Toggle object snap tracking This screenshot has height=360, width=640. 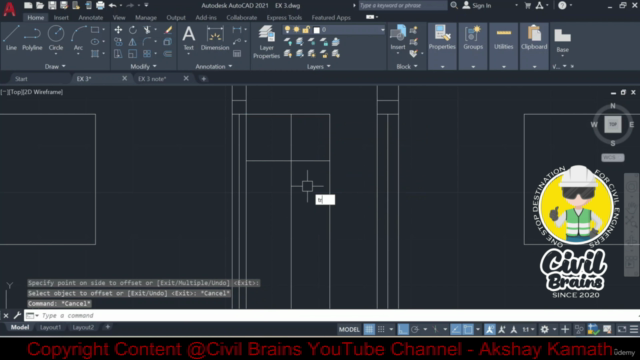456,329
